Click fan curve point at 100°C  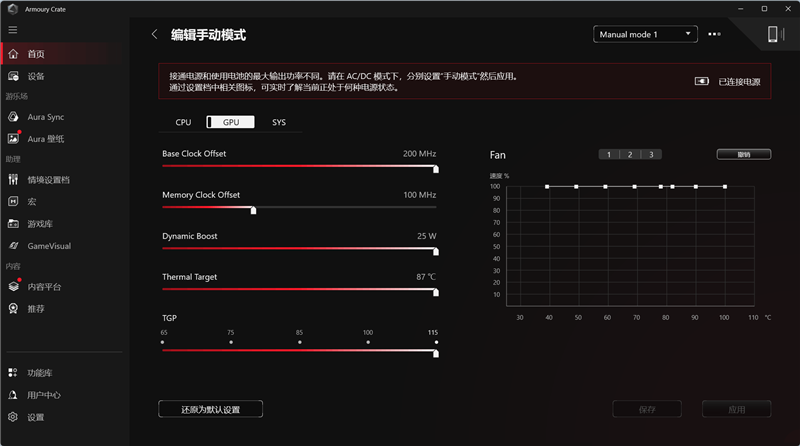724,187
